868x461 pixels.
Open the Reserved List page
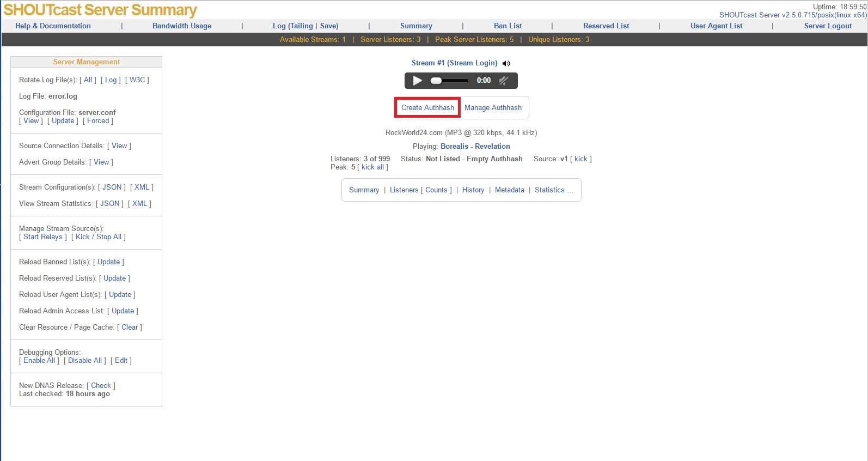click(x=606, y=26)
